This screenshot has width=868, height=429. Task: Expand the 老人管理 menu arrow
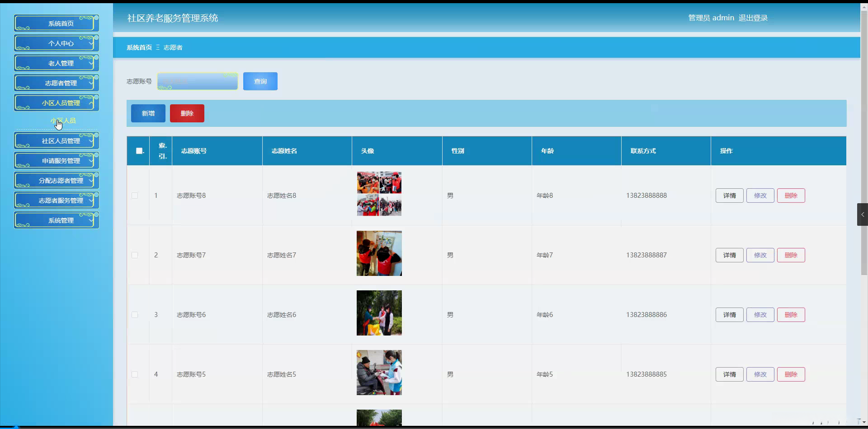[91, 63]
